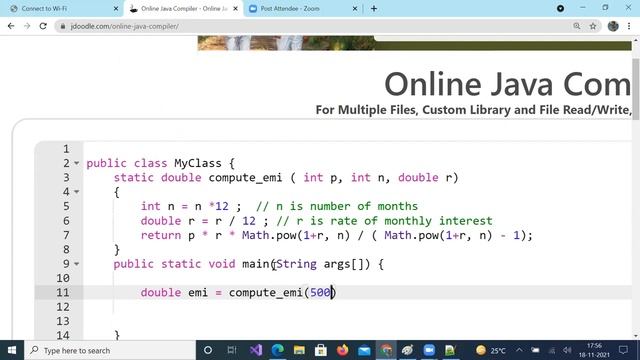The image size is (640, 360).
Task: Open Task View on the taskbar
Action: point(232,350)
